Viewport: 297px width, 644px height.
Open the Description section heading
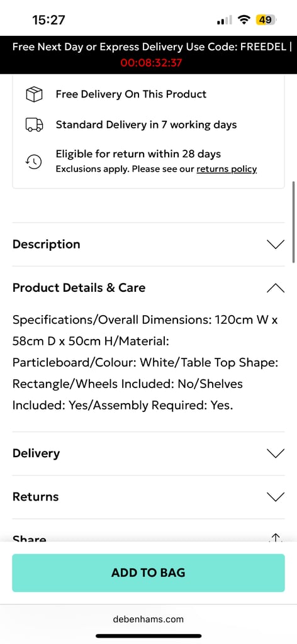pyautogui.click(x=47, y=245)
